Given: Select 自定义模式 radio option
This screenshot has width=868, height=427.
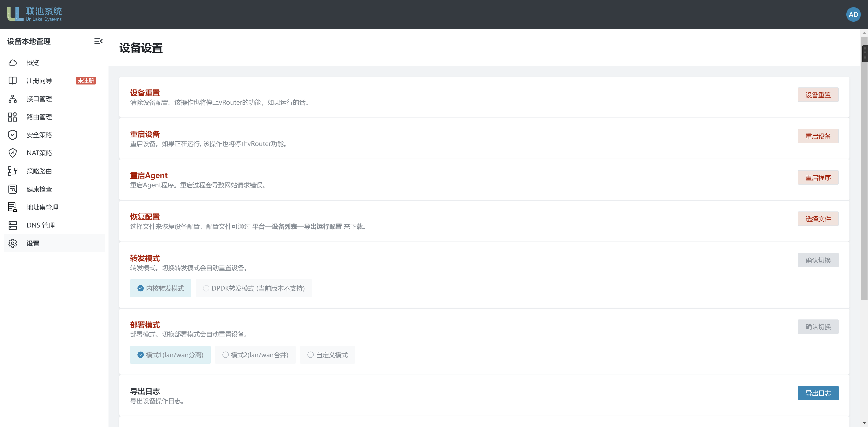Looking at the screenshot, I should pyautogui.click(x=328, y=355).
